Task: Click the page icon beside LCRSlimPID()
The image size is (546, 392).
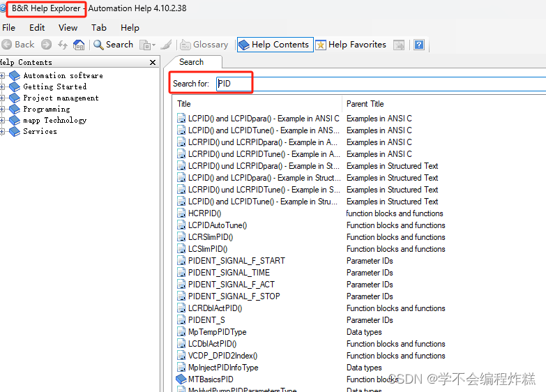Action: click(181, 236)
